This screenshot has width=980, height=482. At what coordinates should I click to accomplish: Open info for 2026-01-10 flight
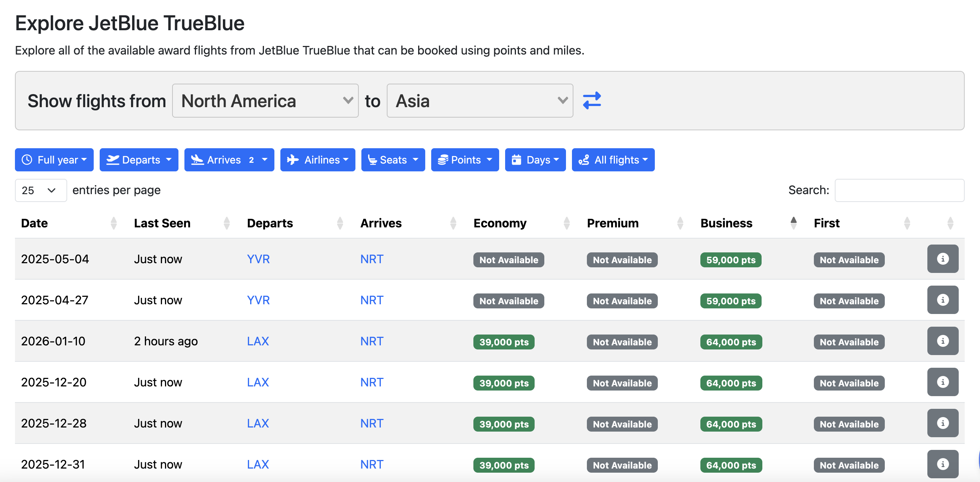(942, 341)
